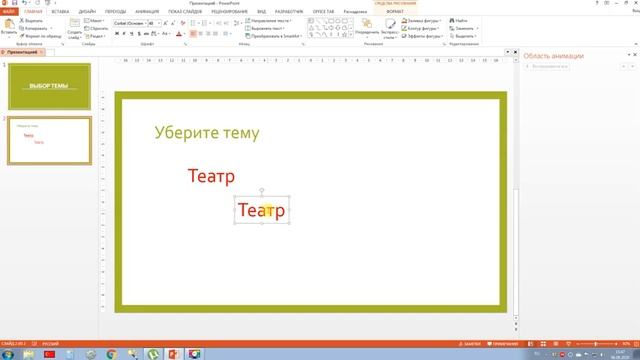Toggle Bold formatting
The height and width of the screenshot is (360, 640).
[117, 33]
